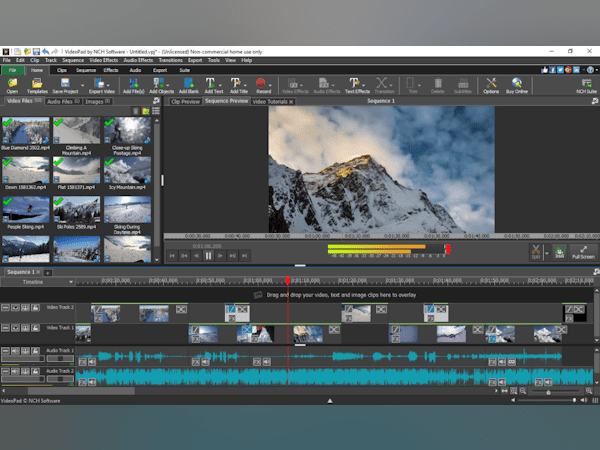Image resolution: width=600 pixels, height=450 pixels.
Task: Expand the Timeline mode dropdown
Action: coord(71,283)
